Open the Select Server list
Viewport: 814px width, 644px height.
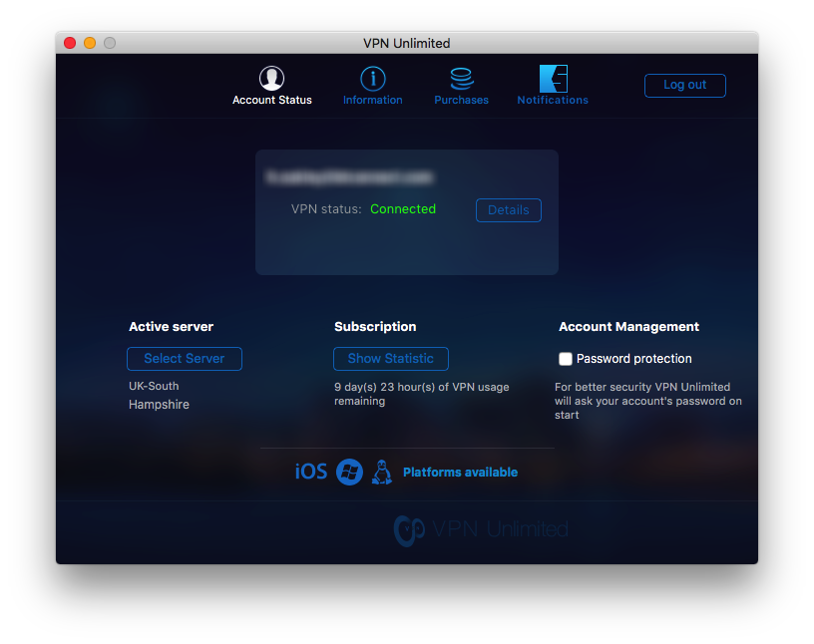click(x=185, y=359)
